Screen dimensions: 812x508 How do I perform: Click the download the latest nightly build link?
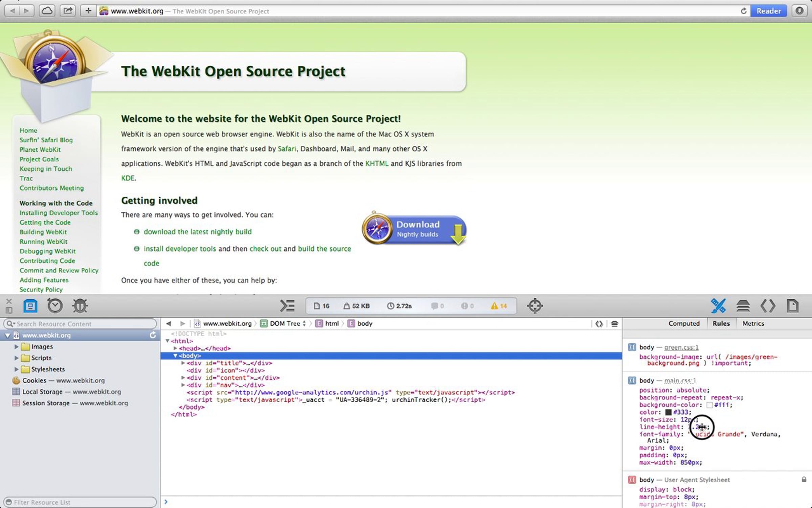[x=198, y=232]
